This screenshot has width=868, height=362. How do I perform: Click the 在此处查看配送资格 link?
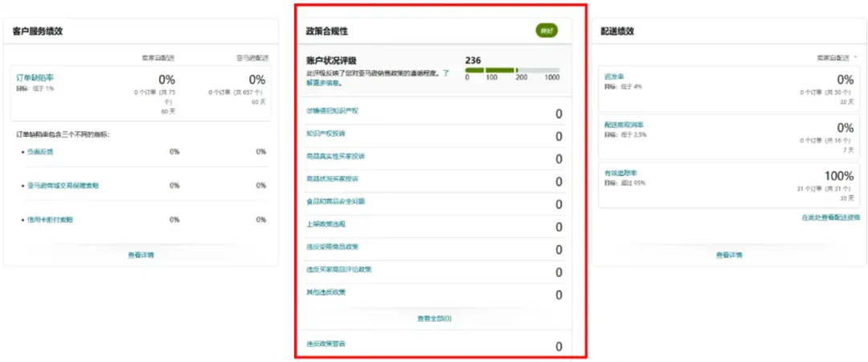point(831,218)
